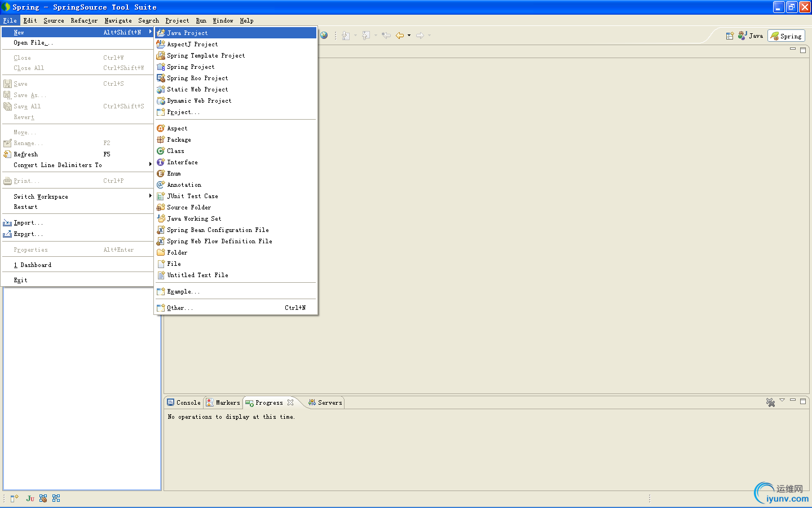Image resolution: width=812 pixels, height=508 pixels.
Task: Create a new Aspect
Action: [x=236, y=128]
